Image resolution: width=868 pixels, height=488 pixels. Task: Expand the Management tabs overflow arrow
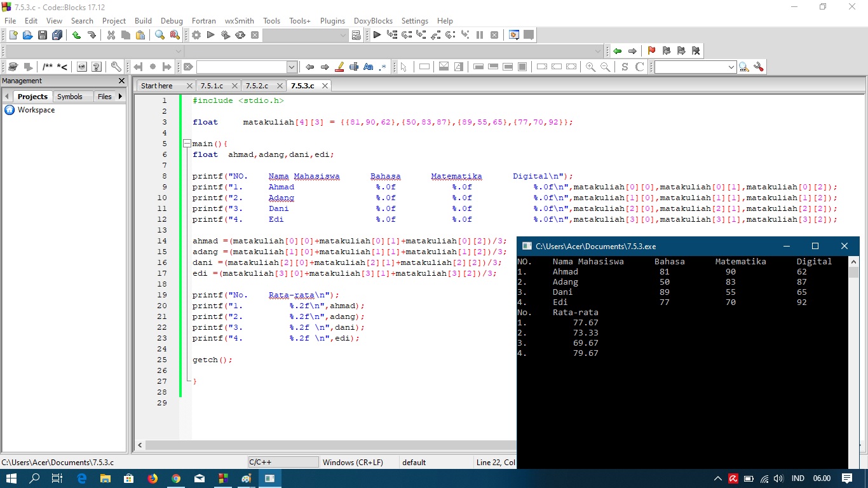120,96
